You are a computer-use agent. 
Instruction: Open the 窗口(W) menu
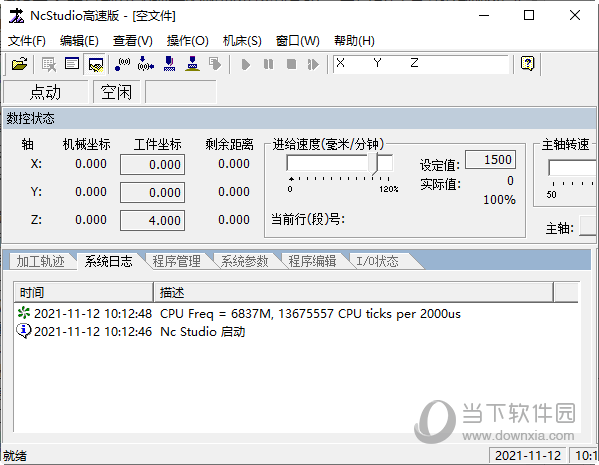(298, 41)
